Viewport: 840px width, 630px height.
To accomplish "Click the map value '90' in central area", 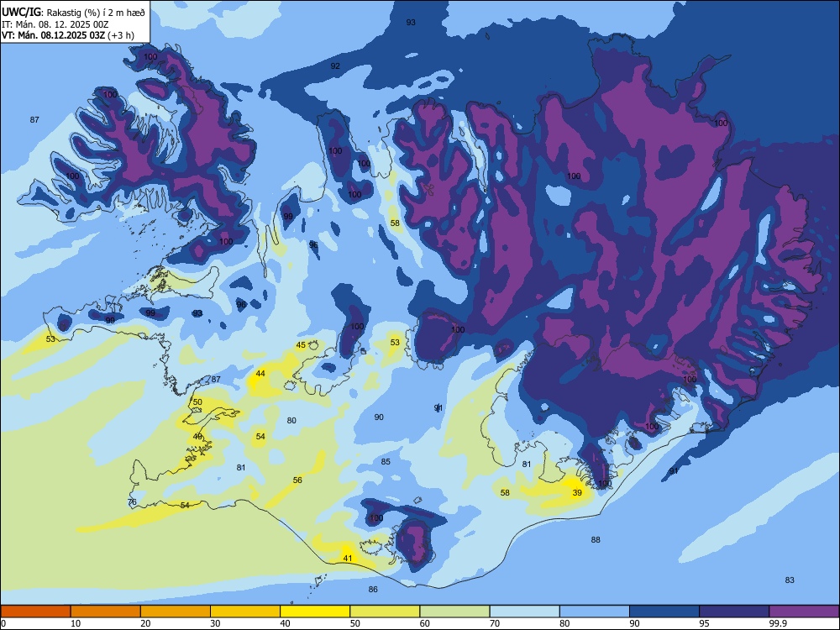I will point(379,417).
